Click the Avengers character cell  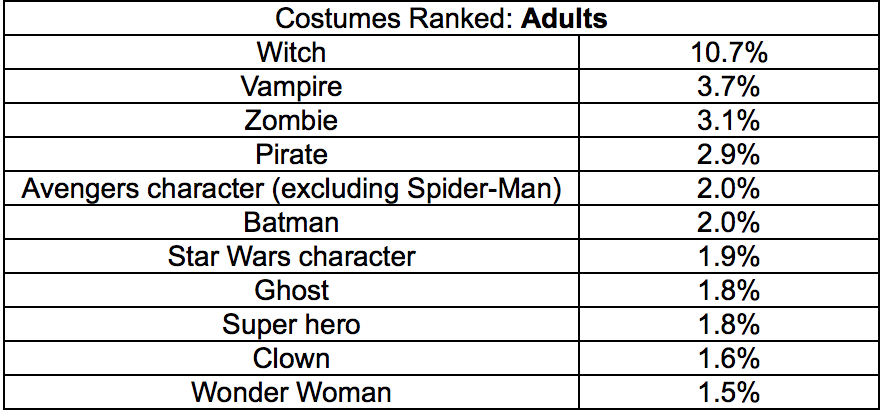(x=291, y=189)
